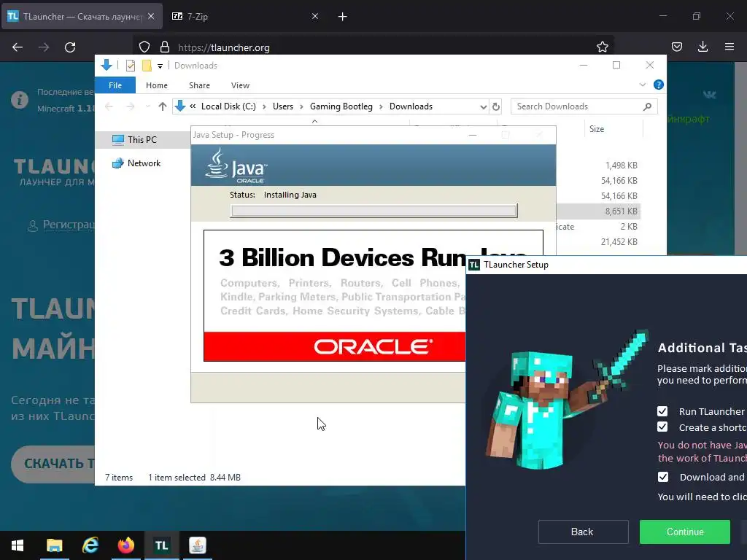Click the Search Downloads magnifier icon
Screen dimensions: 747x560
coord(647,106)
